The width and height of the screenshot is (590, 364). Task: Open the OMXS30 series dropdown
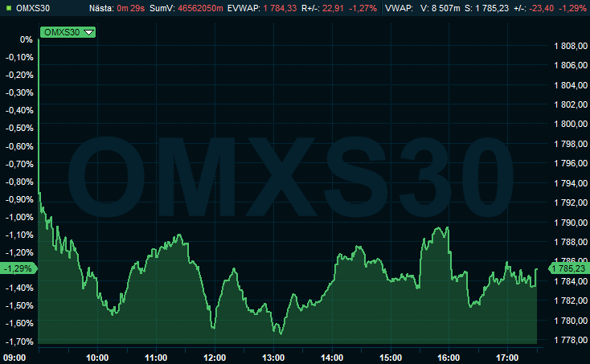(68, 32)
